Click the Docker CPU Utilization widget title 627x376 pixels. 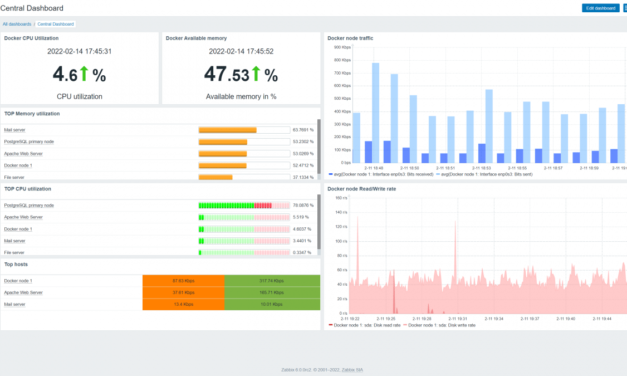pyautogui.click(x=31, y=38)
